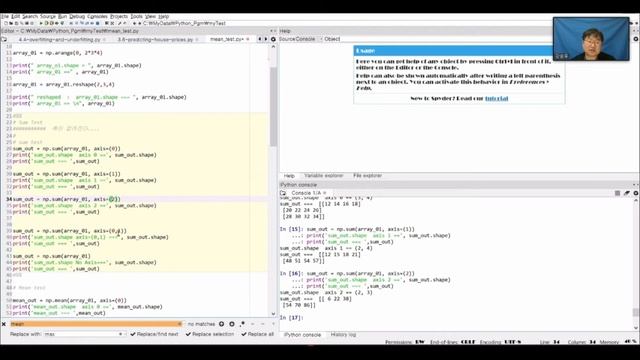Image resolution: width=640 pixels, height=360 pixels.
Task: Switch to the File explorer tab
Action: coord(367,176)
